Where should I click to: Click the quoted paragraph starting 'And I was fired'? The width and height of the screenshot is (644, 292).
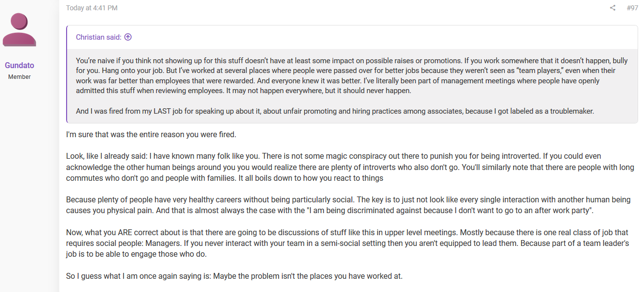pos(335,111)
